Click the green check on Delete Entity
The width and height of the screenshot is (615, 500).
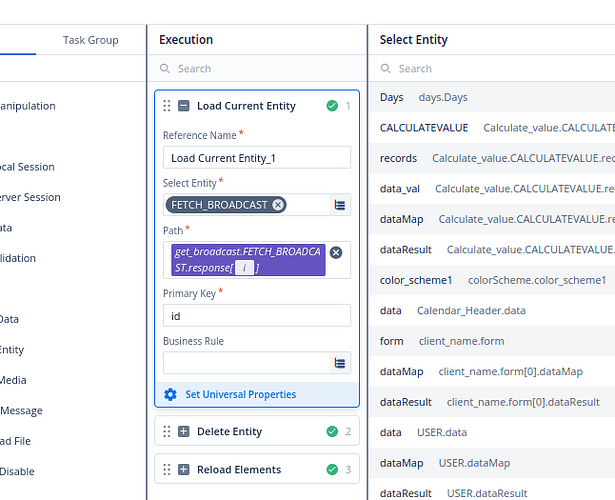pos(332,432)
